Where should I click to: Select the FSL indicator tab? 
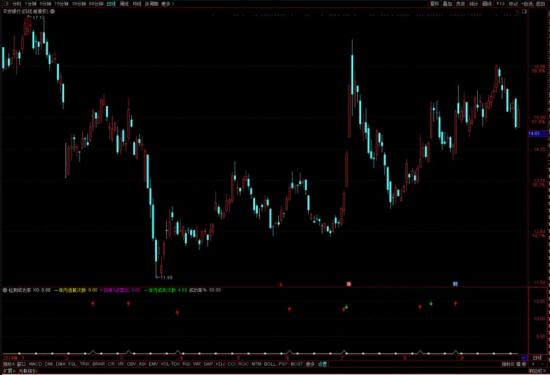(72, 364)
